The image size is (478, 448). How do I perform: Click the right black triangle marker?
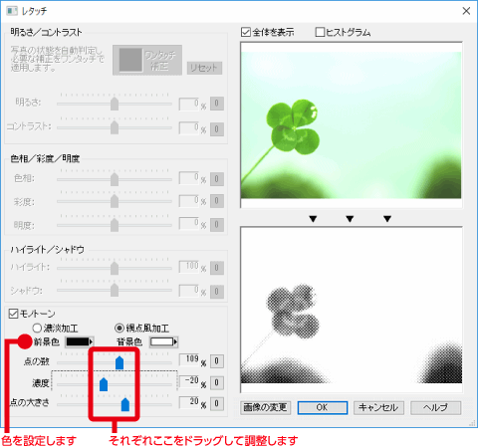(387, 219)
